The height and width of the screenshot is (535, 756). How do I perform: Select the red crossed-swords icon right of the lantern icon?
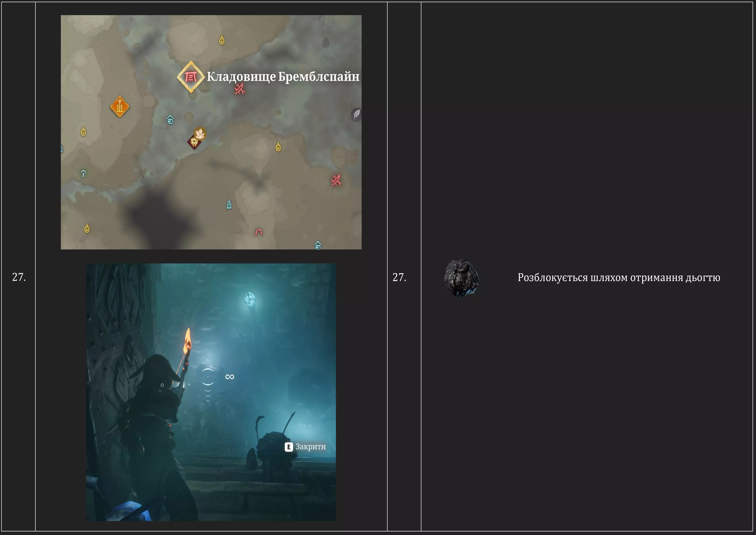click(x=336, y=180)
